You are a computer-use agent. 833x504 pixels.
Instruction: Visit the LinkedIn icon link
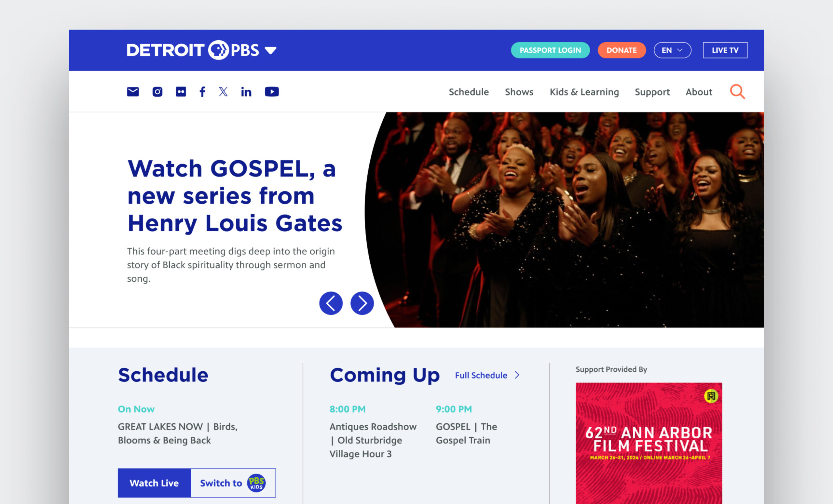(x=246, y=92)
